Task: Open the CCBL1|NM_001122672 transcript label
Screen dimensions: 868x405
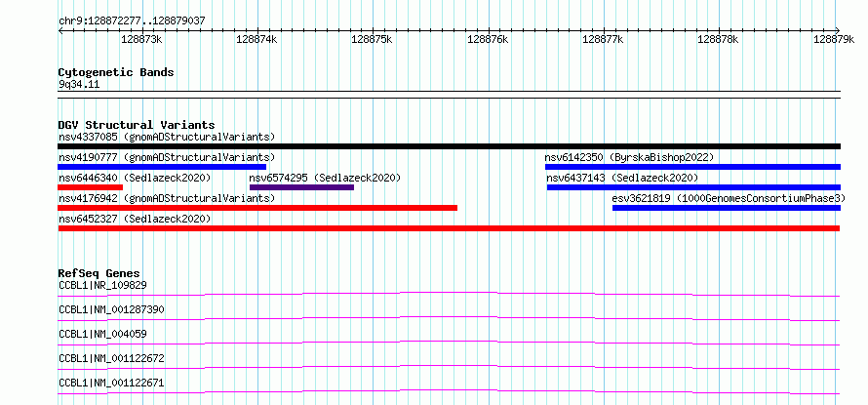Action: coord(111,358)
